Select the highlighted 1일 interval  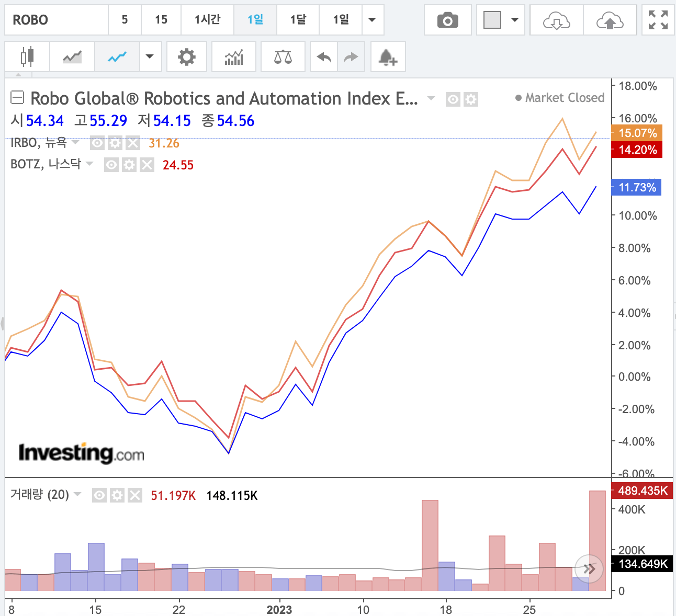255,20
